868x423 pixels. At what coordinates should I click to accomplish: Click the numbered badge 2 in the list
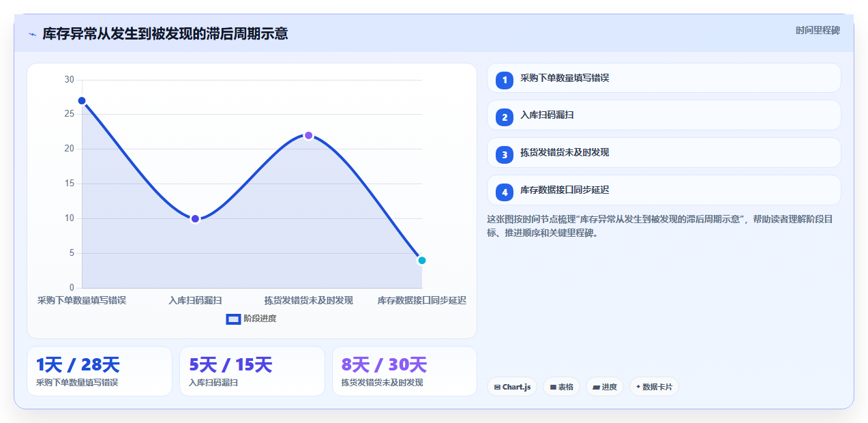click(505, 117)
